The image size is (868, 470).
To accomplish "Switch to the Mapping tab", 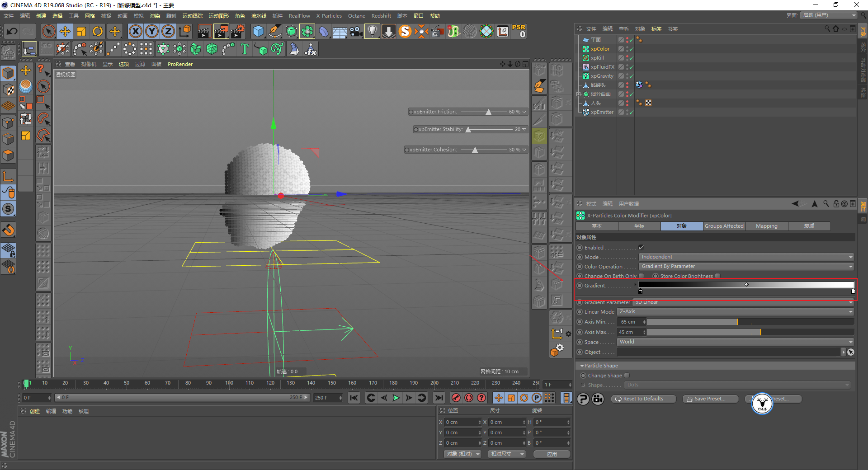I will click(x=767, y=226).
